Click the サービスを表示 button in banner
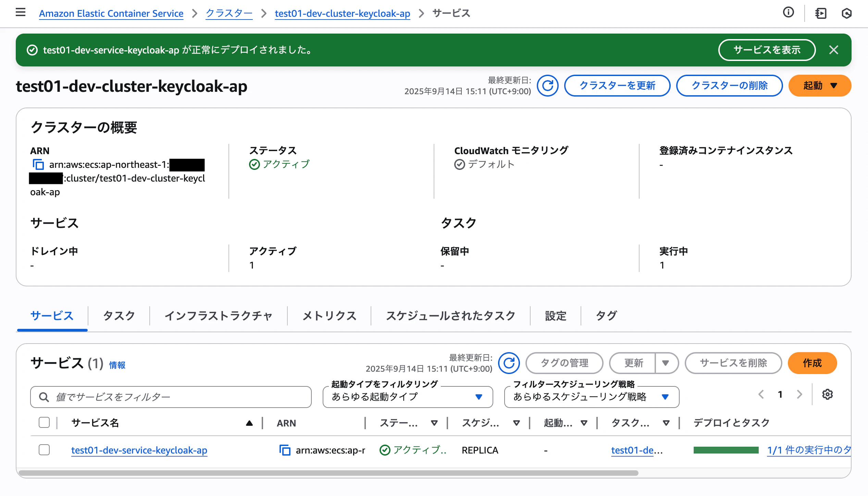The height and width of the screenshot is (496, 868). [x=767, y=50]
